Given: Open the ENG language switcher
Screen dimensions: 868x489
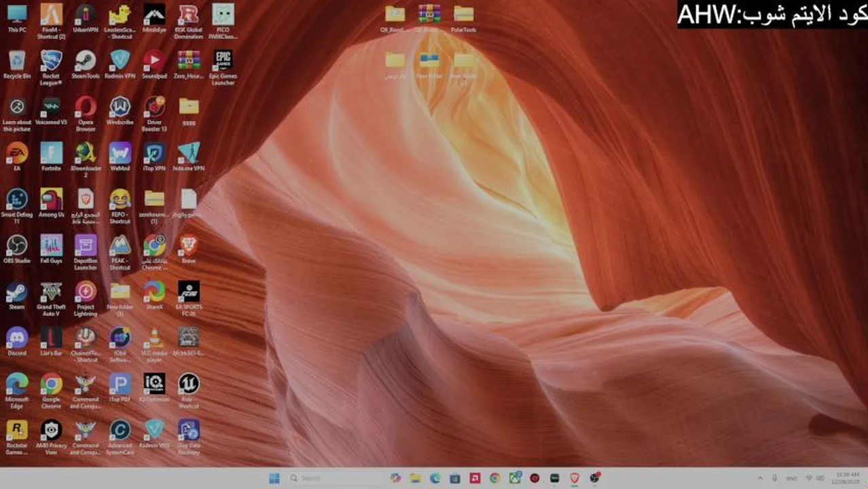Looking at the screenshot, I should [x=792, y=478].
